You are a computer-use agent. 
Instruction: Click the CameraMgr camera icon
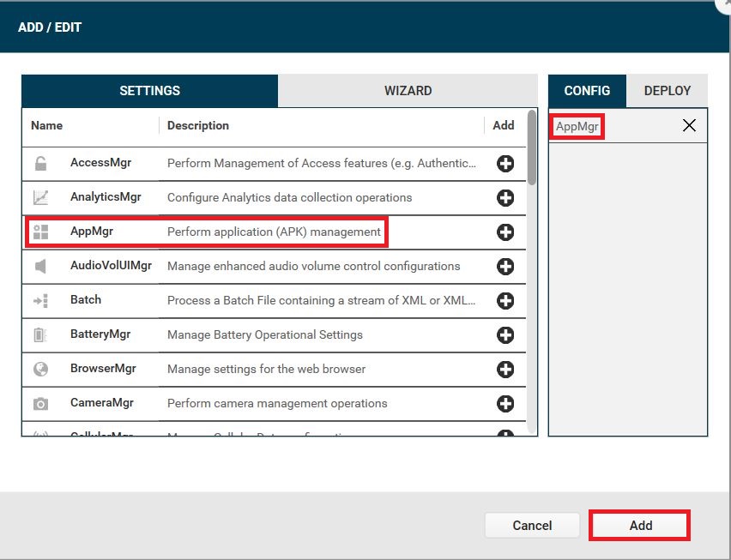(x=40, y=404)
